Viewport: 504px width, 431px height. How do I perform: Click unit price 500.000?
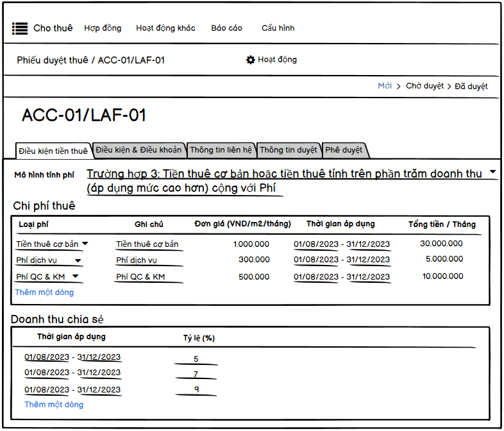pyautogui.click(x=254, y=277)
